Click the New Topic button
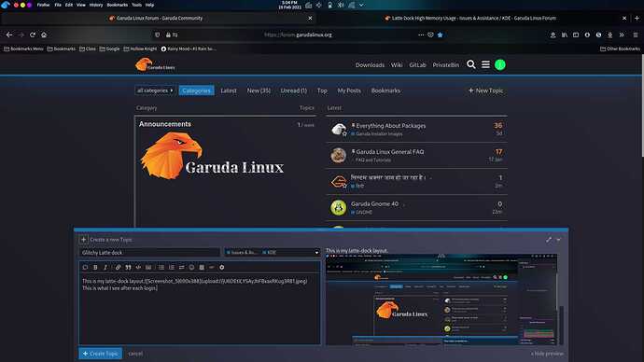The image size is (644, 362). coord(485,90)
